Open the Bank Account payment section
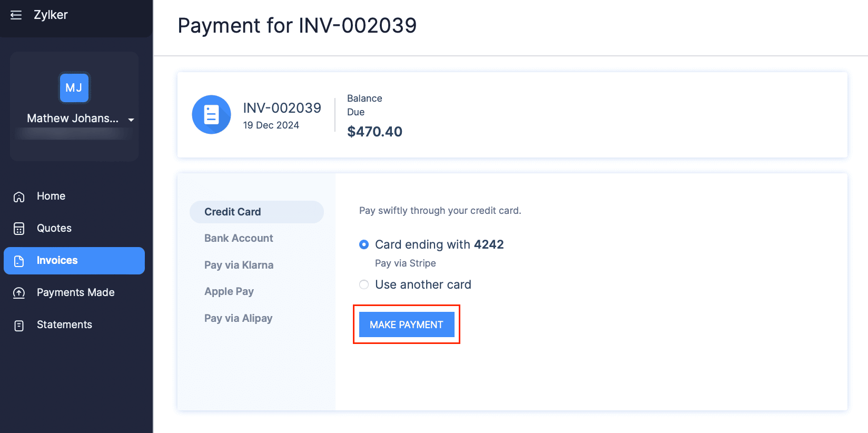This screenshot has height=433, width=868. coord(238,238)
